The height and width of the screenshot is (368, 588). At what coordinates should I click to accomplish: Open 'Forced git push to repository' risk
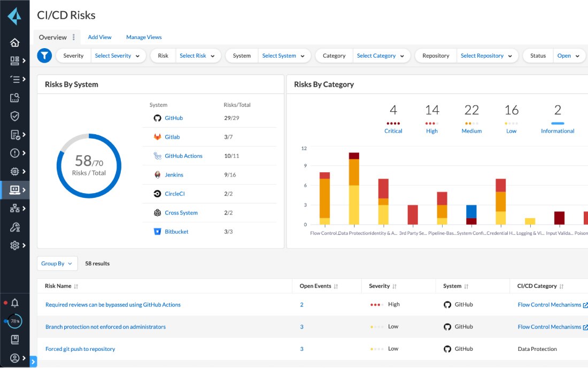[80, 349]
